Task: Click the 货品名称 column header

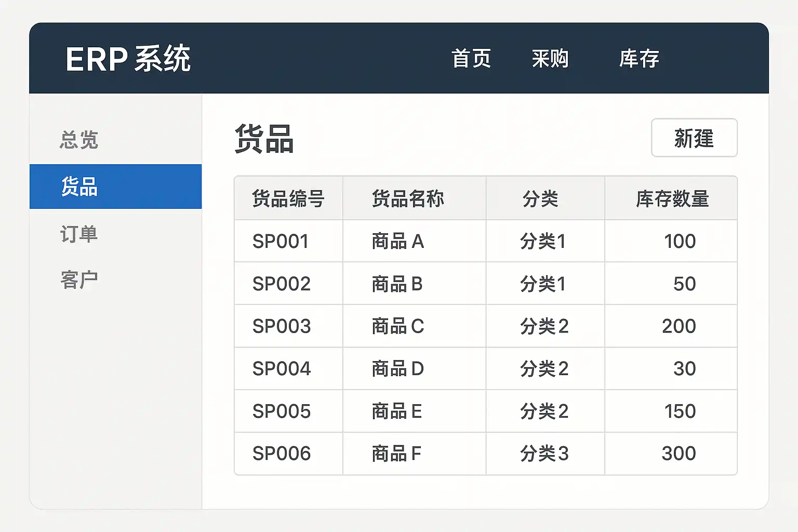Action: coord(408,199)
